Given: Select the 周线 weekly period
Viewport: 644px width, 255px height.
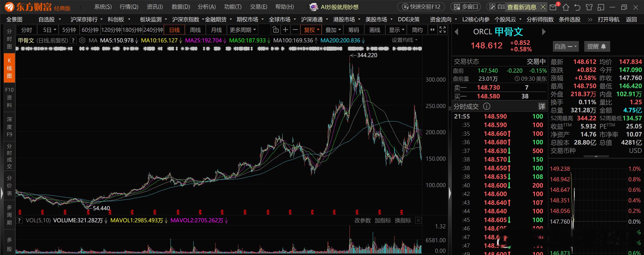Looking at the screenshot, I should pyautogui.click(x=195, y=30).
